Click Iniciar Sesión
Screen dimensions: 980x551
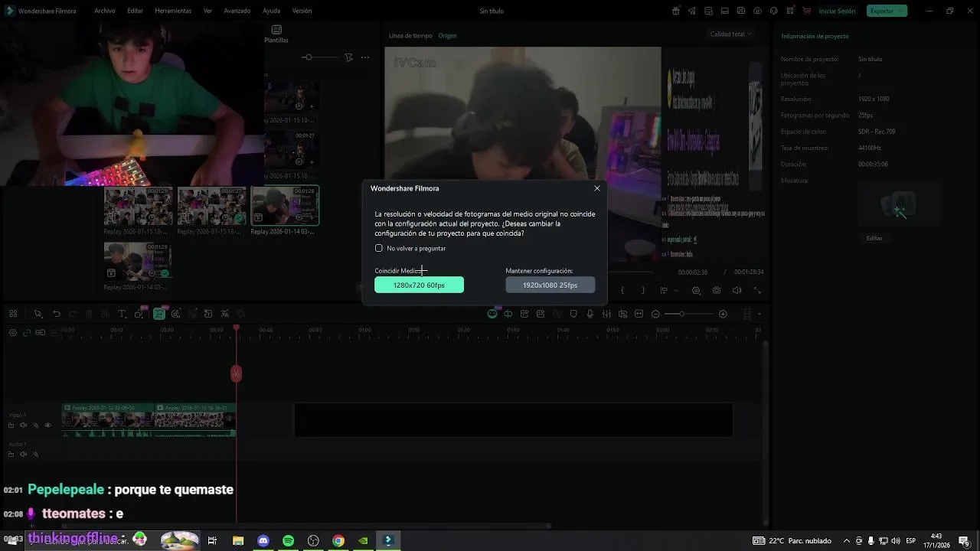837,11
